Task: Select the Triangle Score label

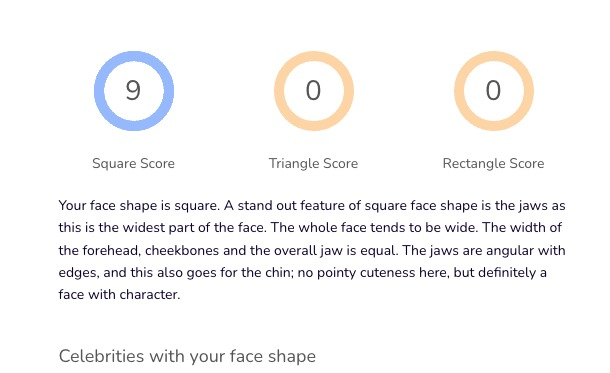Action: (313, 163)
